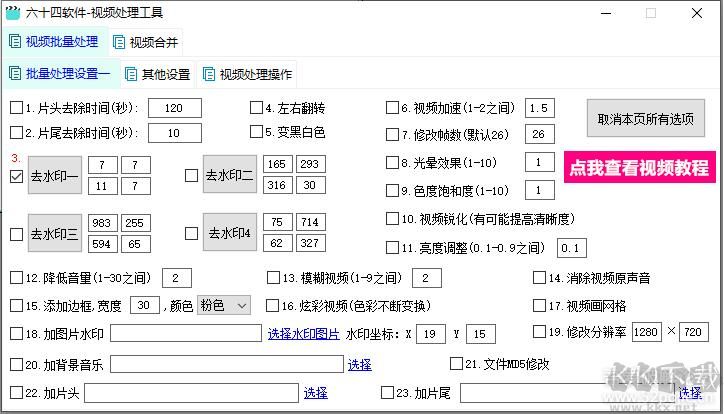This screenshot has height=414, width=724.
Task: Click the 加图片水印 path text box
Action: (185, 334)
